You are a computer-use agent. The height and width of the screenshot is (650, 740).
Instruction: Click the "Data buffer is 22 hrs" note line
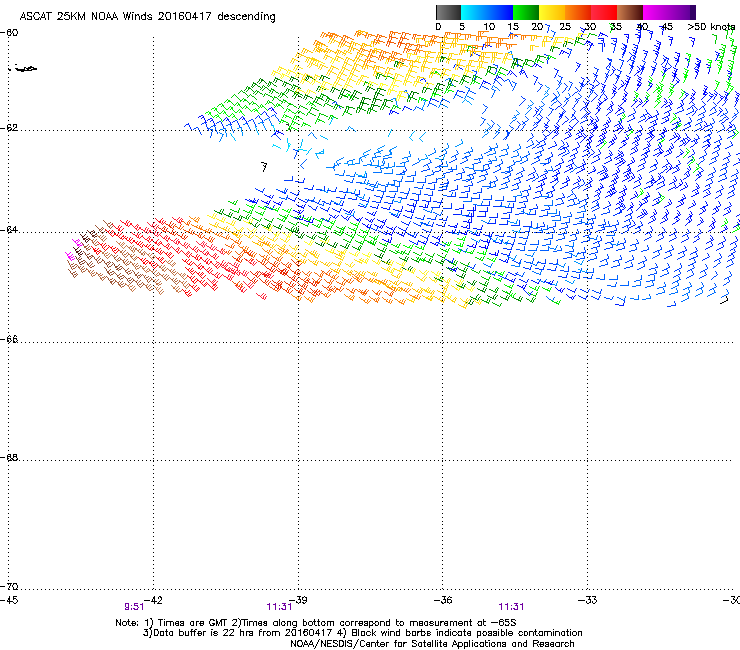[x=362, y=633]
